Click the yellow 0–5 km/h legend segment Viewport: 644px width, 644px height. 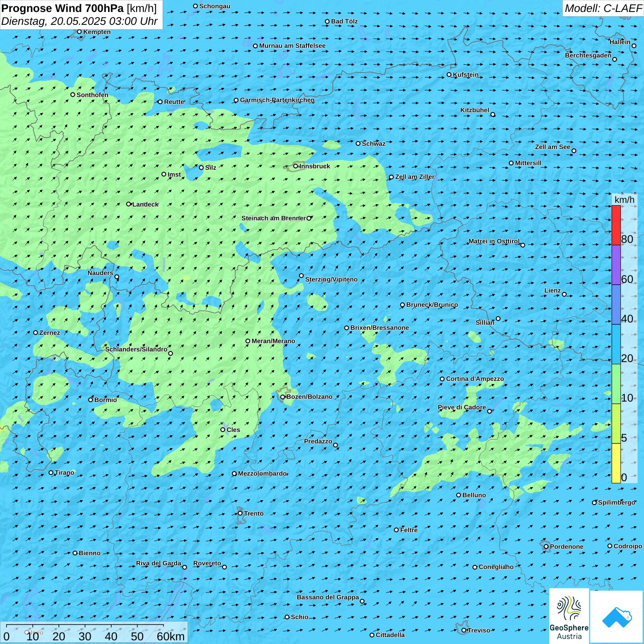click(x=616, y=463)
